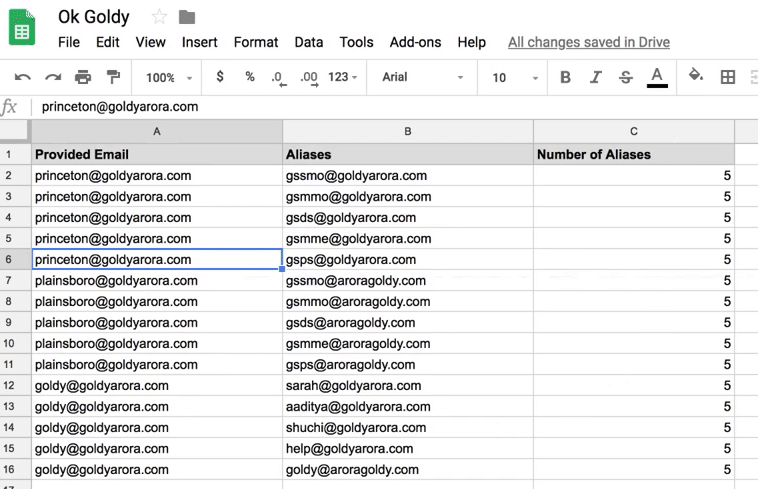Click cell aaditya@goldyarora.com
This screenshot has height=489, width=758.
pos(408,407)
